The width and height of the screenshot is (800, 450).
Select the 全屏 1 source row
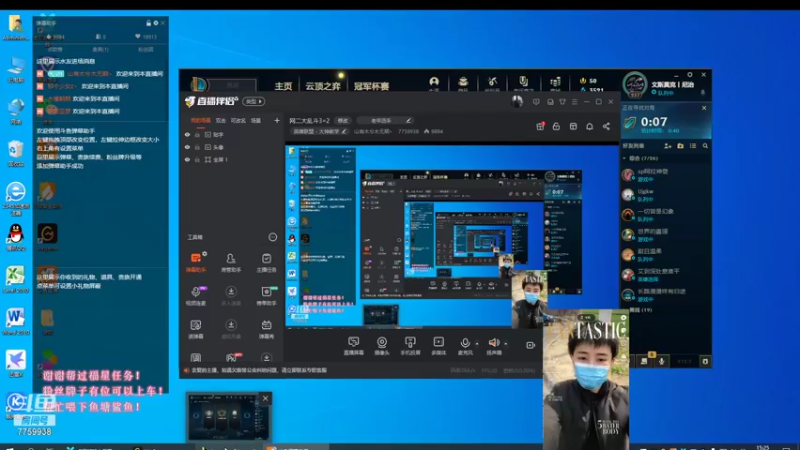tap(232, 160)
